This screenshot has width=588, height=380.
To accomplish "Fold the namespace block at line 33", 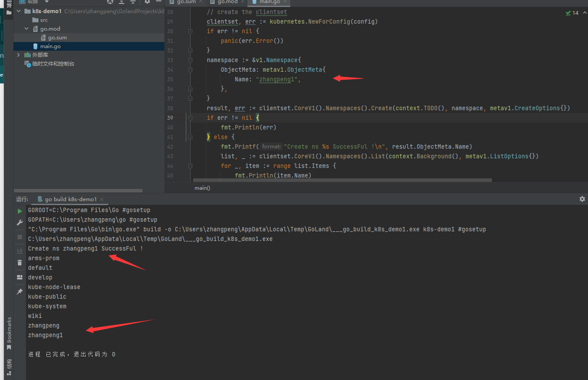I will point(190,60).
